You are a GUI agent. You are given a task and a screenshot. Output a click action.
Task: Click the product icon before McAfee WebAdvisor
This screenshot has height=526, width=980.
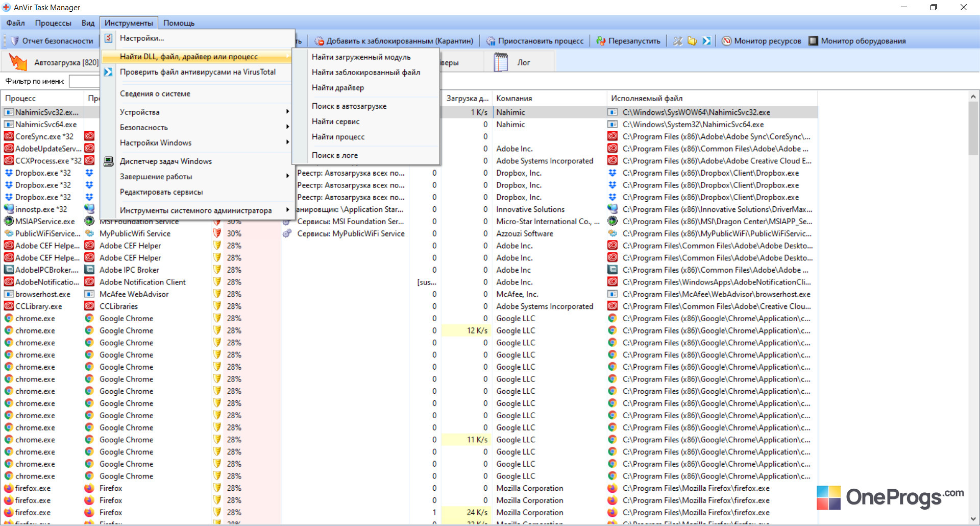click(89, 294)
